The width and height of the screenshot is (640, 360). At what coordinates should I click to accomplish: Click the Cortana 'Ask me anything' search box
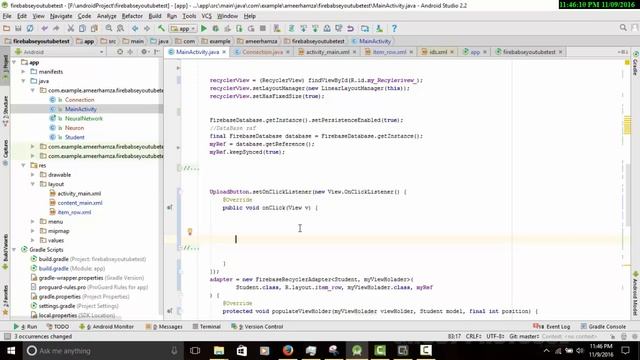[x=102, y=351]
